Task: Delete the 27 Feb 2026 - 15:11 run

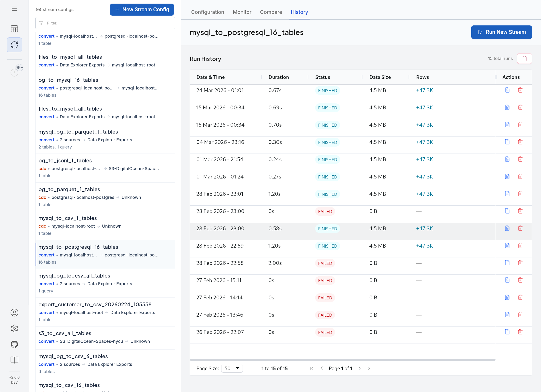Action: pos(520,280)
